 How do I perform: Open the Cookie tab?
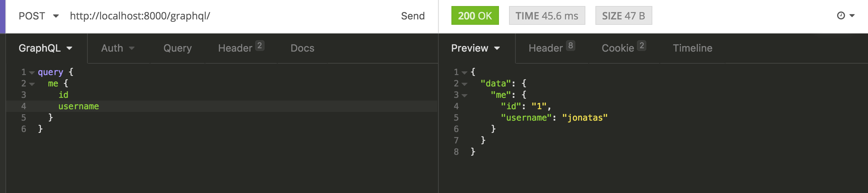point(624,48)
